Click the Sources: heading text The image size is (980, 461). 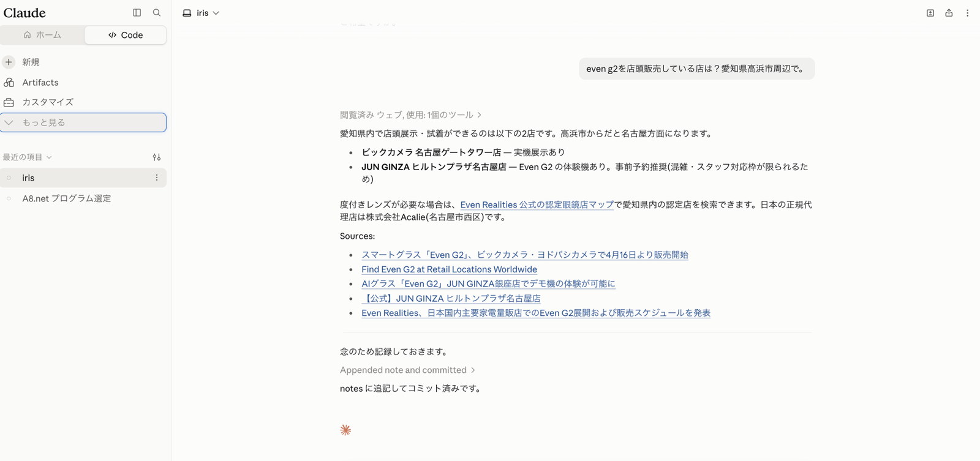358,236
